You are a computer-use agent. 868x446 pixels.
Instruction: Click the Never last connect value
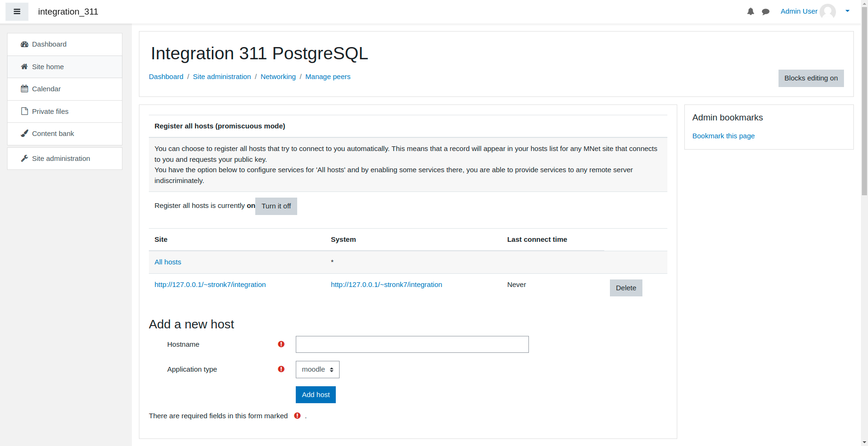(x=517, y=285)
